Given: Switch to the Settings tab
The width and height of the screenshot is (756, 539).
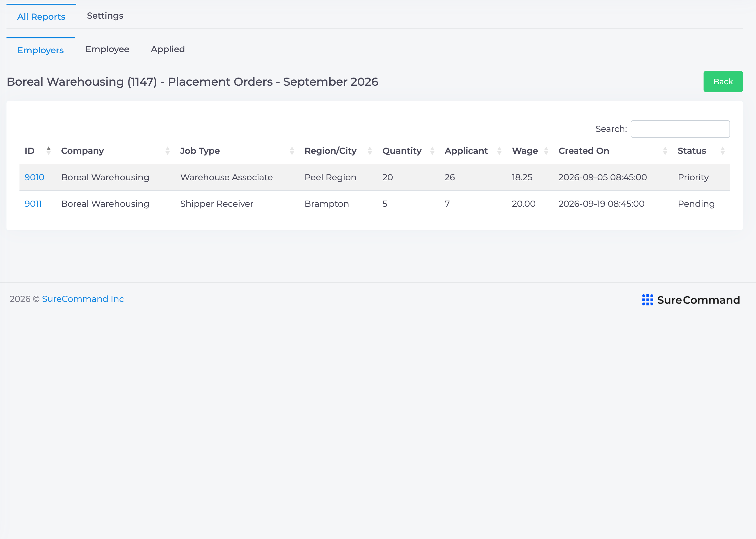Looking at the screenshot, I should (x=105, y=16).
